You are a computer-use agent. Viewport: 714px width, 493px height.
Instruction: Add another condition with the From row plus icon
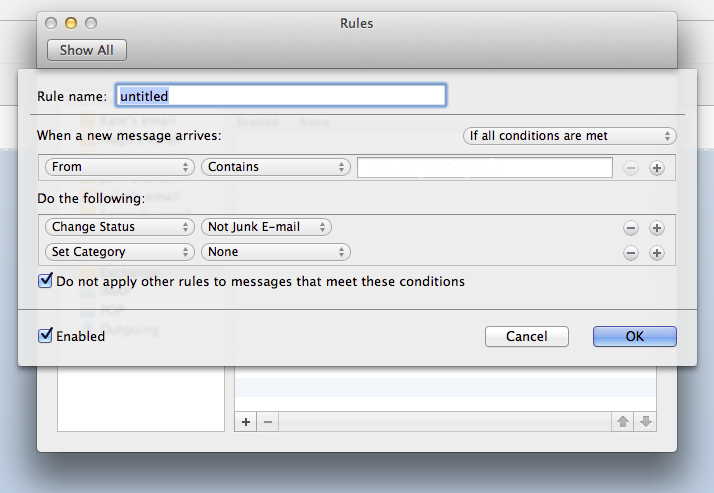click(x=657, y=168)
